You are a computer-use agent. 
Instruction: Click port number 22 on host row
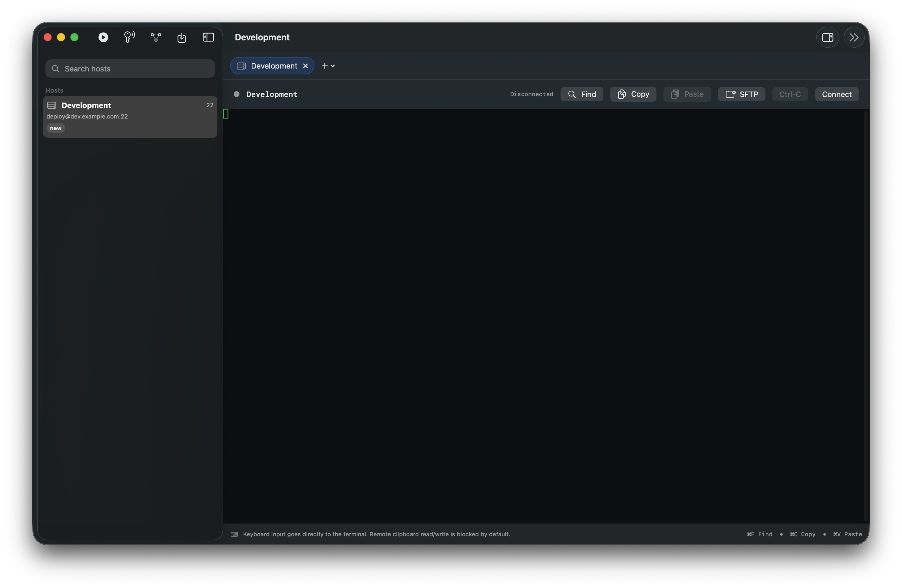coord(210,105)
